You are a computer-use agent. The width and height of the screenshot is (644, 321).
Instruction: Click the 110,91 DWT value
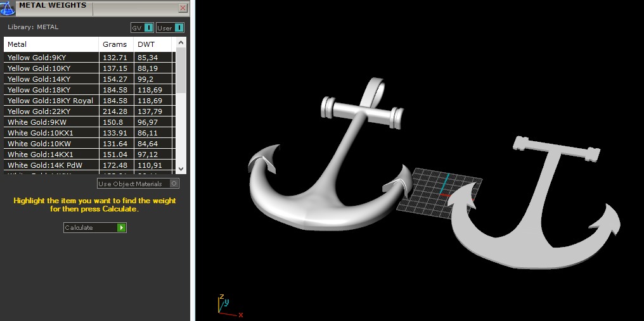150,165
